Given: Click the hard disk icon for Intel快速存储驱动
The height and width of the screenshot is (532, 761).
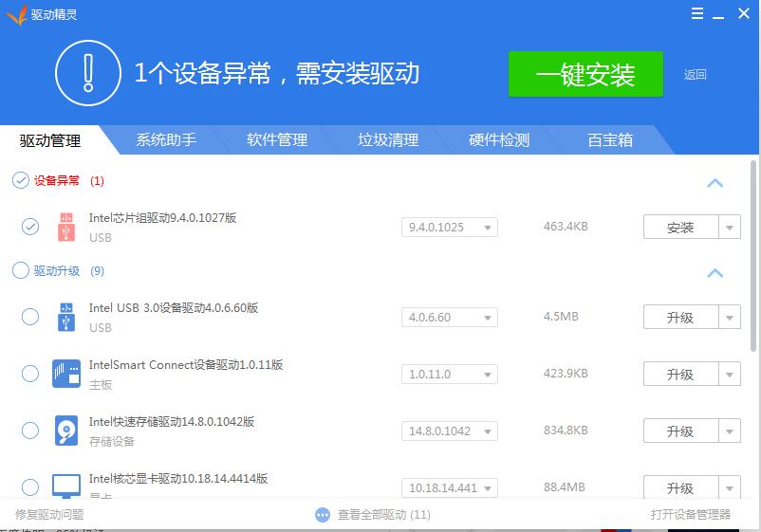Looking at the screenshot, I should pos(66,431).
